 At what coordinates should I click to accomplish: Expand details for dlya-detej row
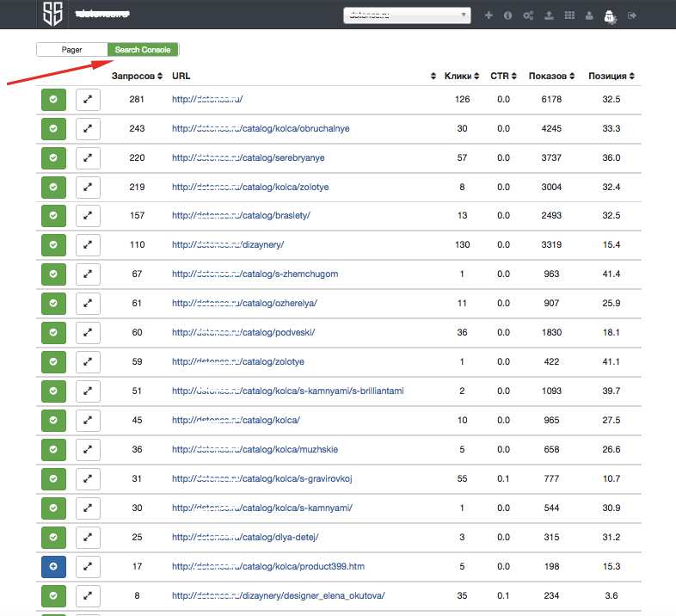point(88,538)
